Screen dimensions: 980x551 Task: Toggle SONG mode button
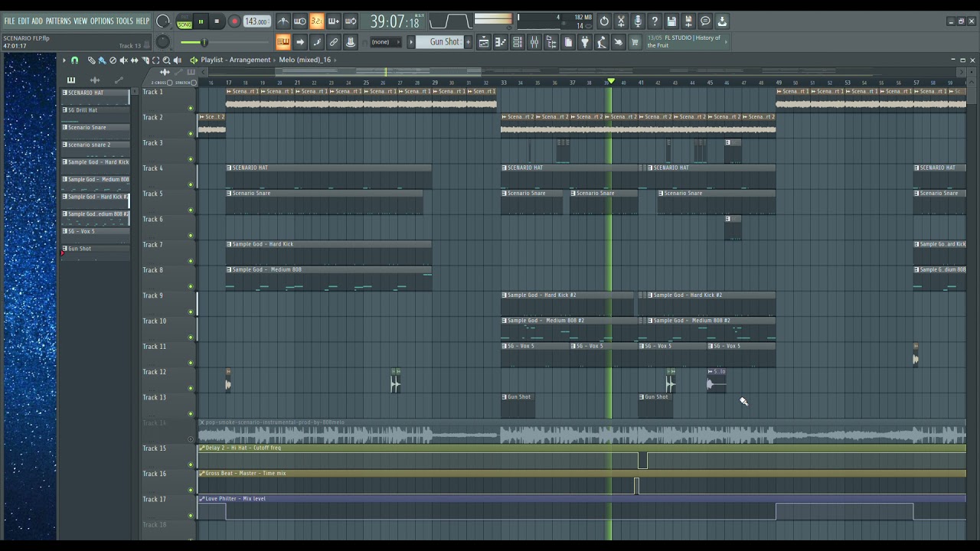point(185,25)
